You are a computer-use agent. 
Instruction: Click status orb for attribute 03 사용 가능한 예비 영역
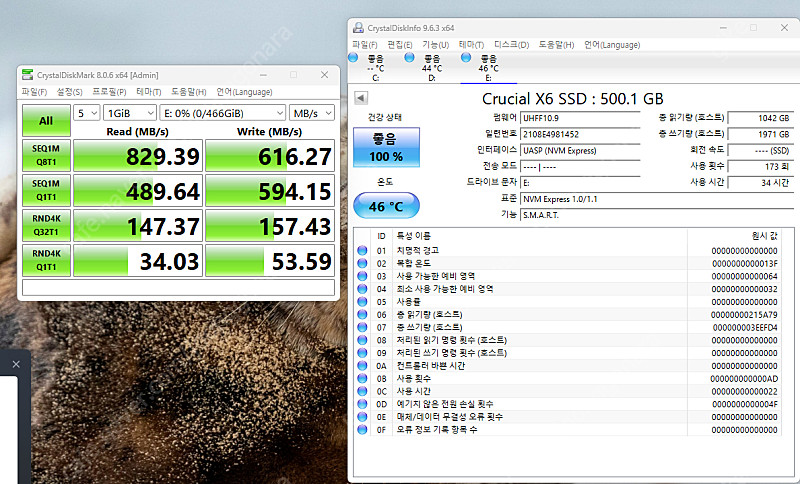362,276
